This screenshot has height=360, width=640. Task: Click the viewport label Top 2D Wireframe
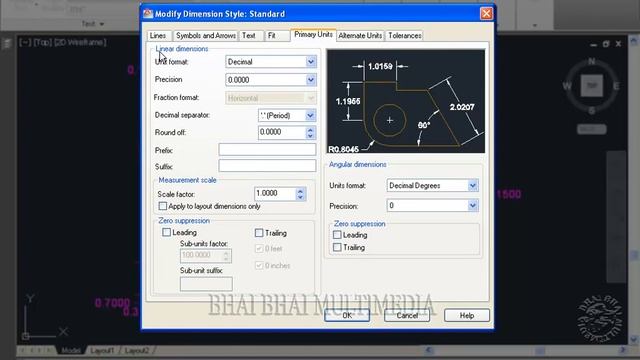tap(62, 42)
